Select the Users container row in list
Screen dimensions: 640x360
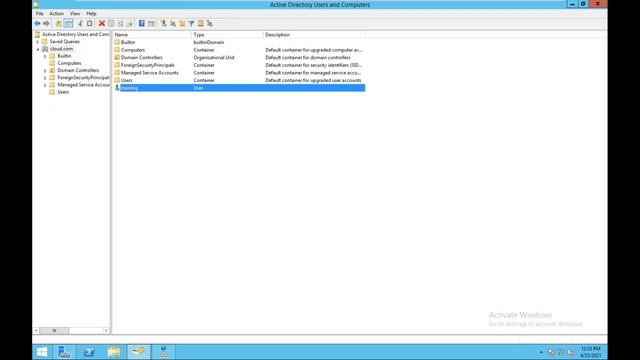[x=239, y=80]
